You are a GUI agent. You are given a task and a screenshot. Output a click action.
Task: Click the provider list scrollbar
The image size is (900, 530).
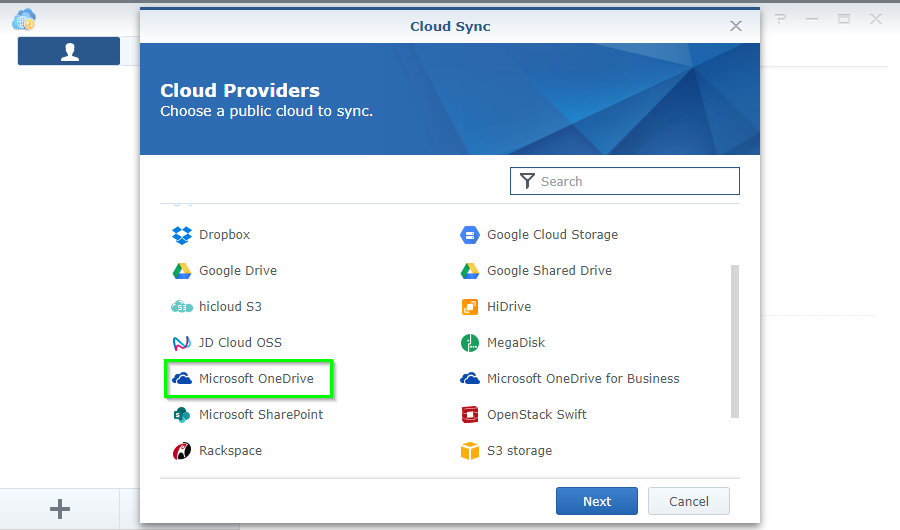click(x=735, y=340)
